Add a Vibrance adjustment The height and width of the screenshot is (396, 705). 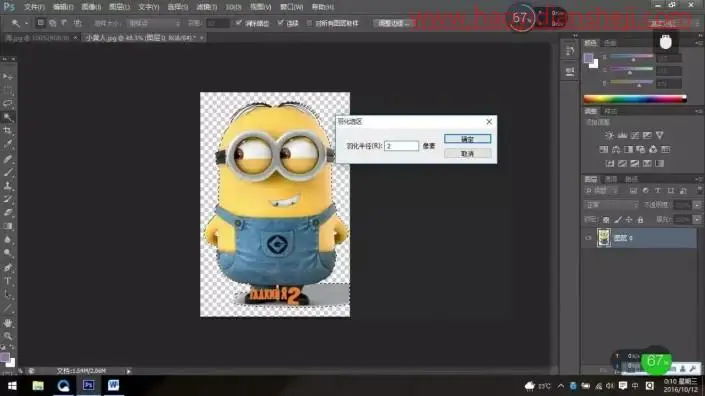click(660, 135)
